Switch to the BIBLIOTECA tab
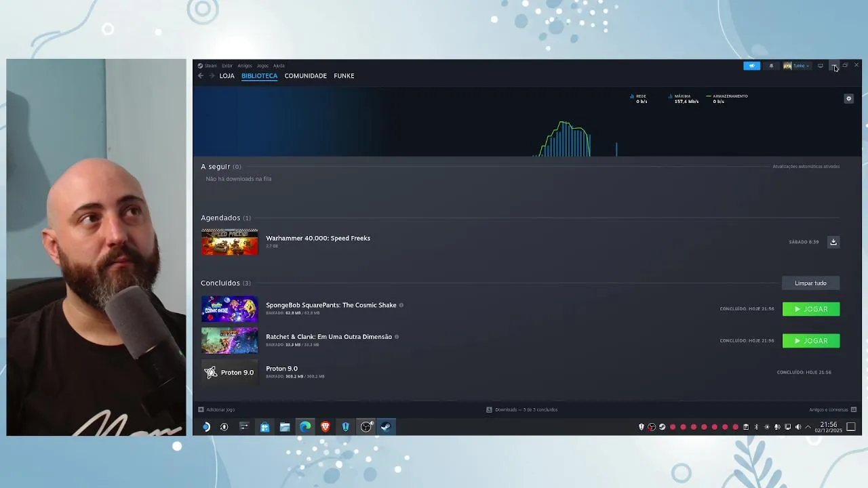 (259, 76)
